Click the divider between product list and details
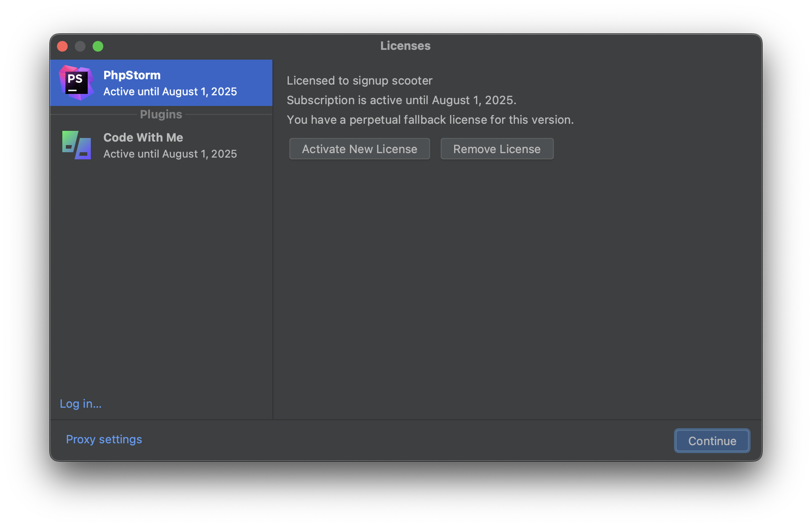This screenshot has height=527, width=812. coord(273,267)
